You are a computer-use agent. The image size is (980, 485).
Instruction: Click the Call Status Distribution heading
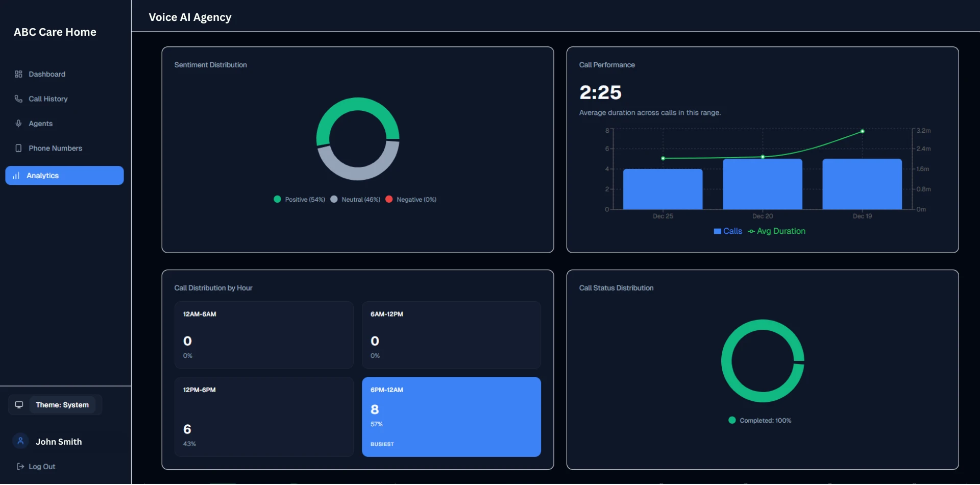click(x=616, y=288)
